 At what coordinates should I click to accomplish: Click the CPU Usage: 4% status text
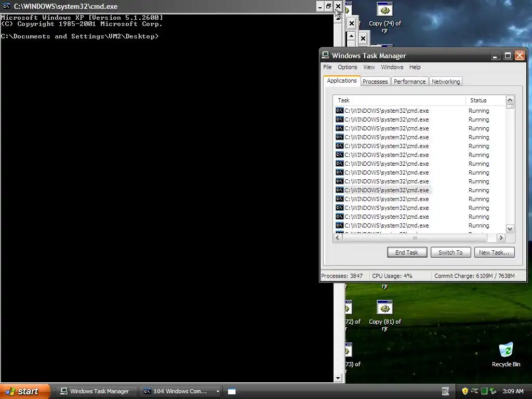pos(392,276)
